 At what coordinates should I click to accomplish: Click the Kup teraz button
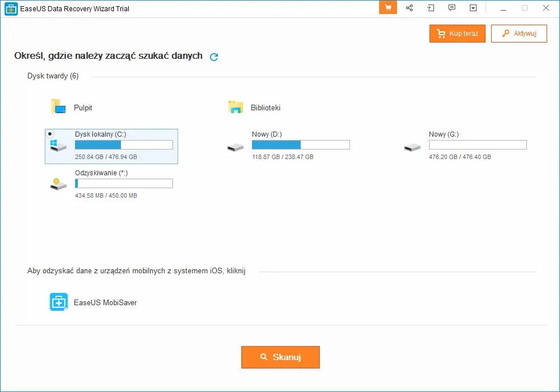pyautogui.click(x=457, y=34)
